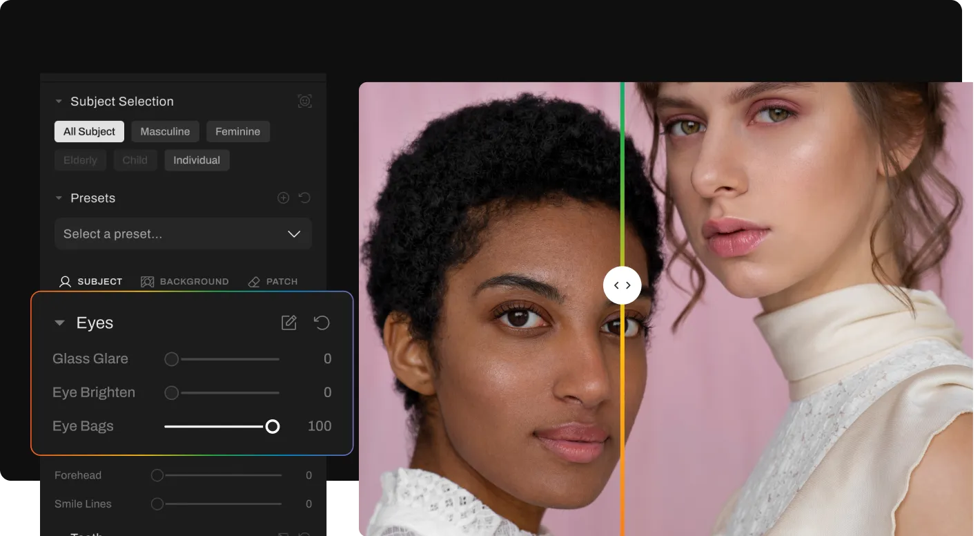Collapse the Eyes section
The height and width of the screenshot is (536, 980).
[x=60, y=323]
